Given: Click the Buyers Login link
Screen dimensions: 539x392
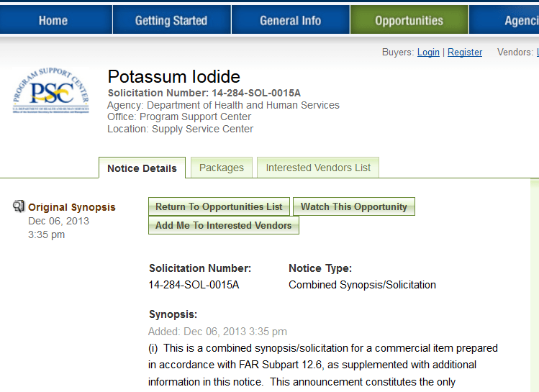Looking at the screenshot, I should [x=428, y=53].
